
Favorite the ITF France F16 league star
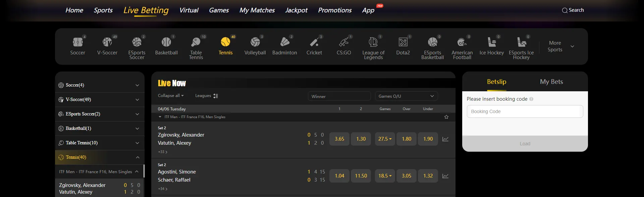pos(446,117)
